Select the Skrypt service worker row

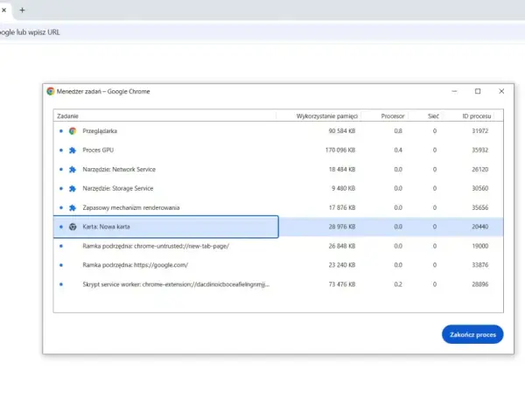coord(278,284)
